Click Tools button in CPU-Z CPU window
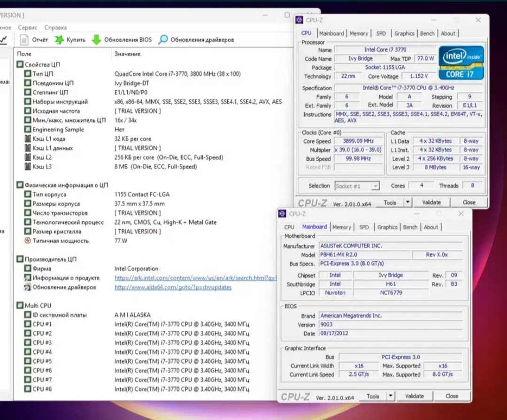The width and height of the screenshot is (507, 420). pos(390,202)
